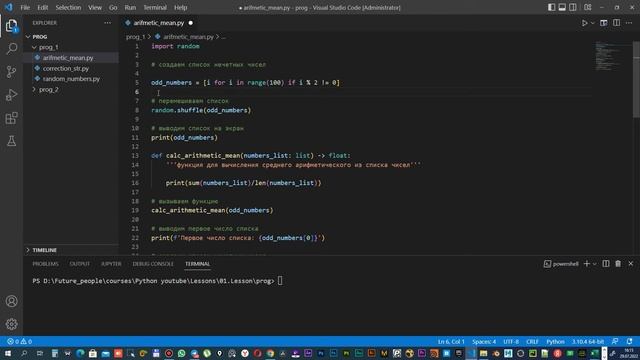Image resolution: width=640 pixels, height=360 pixels.
Task: Close the terminal panel
Action: [631, 264]
